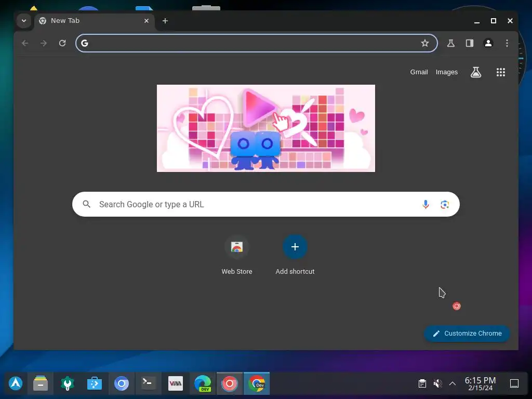Open the tab search dropdown arrow

[x=24, y=21]
